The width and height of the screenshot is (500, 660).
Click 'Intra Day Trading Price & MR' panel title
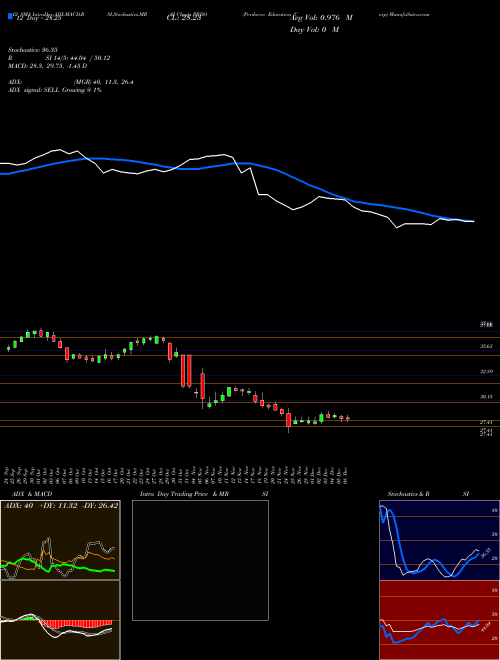[184, 494]
